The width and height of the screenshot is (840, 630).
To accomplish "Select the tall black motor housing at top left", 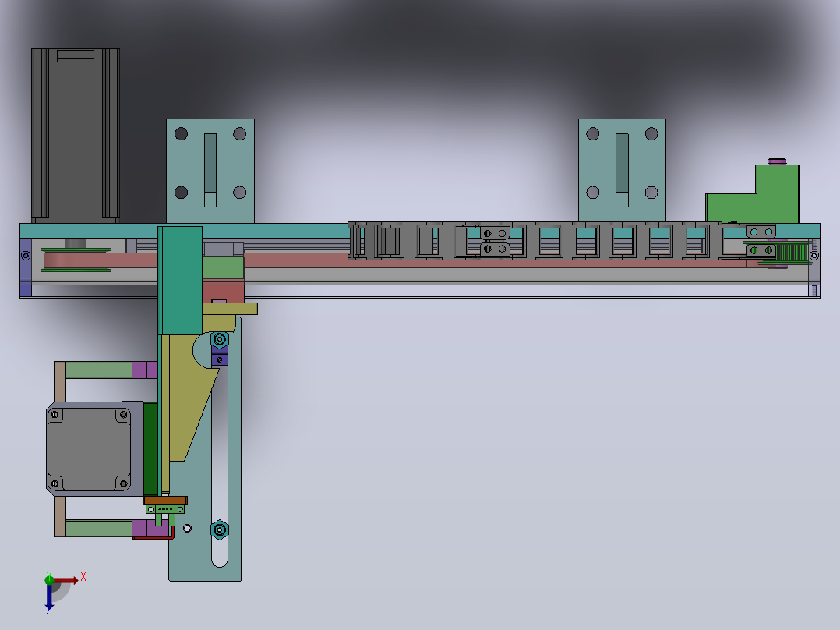I will (76, 135).
